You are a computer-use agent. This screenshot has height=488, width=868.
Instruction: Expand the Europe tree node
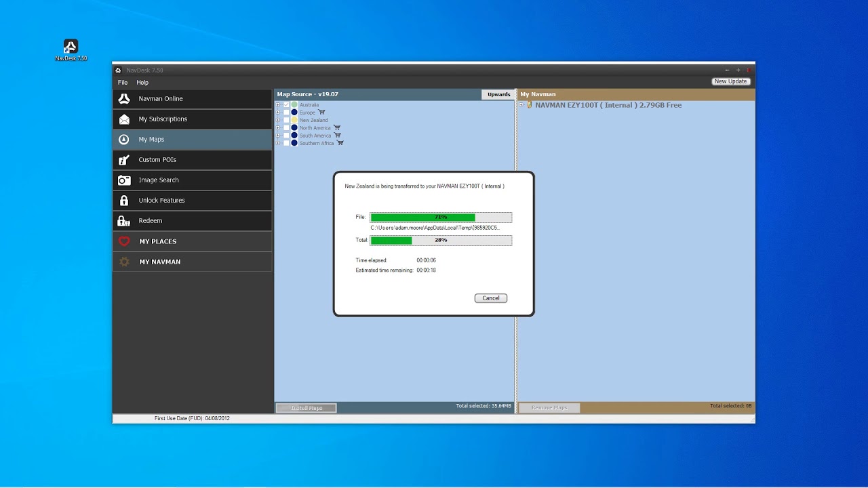click(278, 113)
